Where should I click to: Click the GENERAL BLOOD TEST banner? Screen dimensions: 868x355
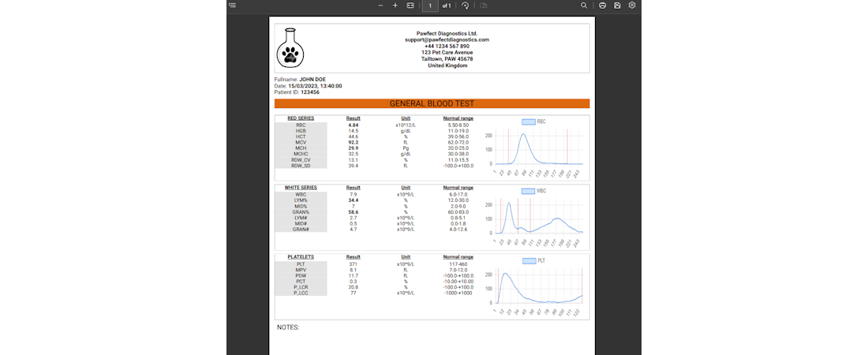tap(432, 103)
